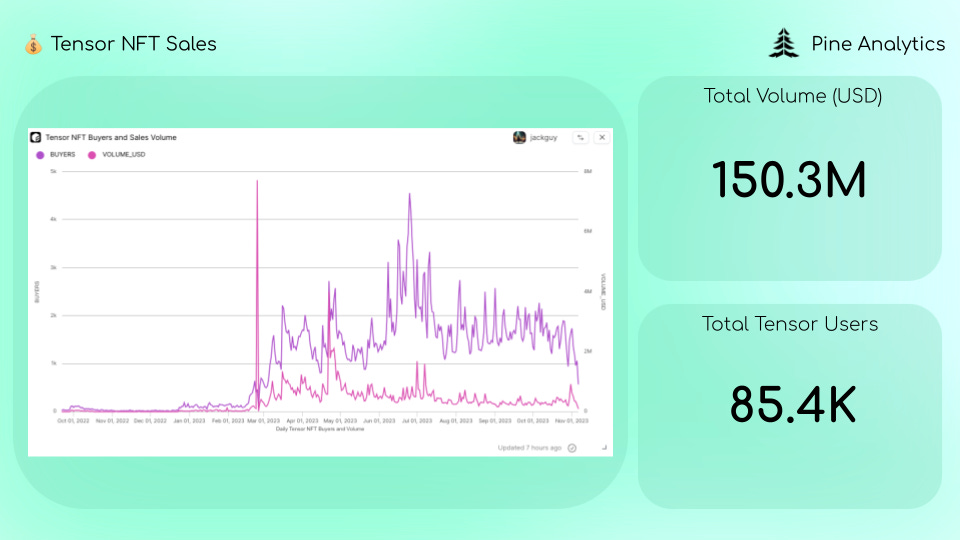Click the 5k buyers axis tick

(53, 171)
